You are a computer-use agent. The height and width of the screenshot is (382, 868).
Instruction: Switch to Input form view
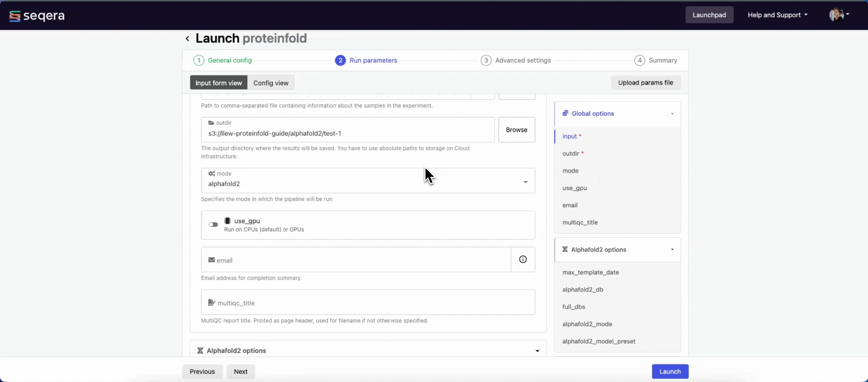tap(218, 83)
